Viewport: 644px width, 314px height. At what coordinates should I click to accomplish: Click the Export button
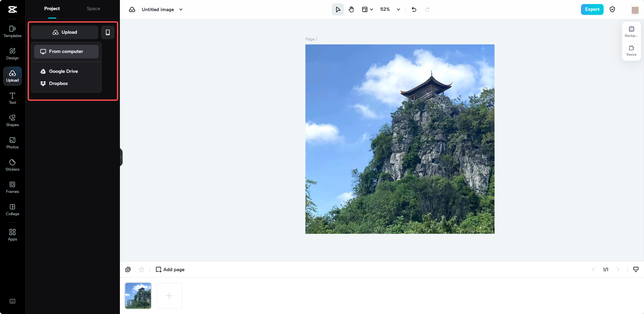click(592, 9)
